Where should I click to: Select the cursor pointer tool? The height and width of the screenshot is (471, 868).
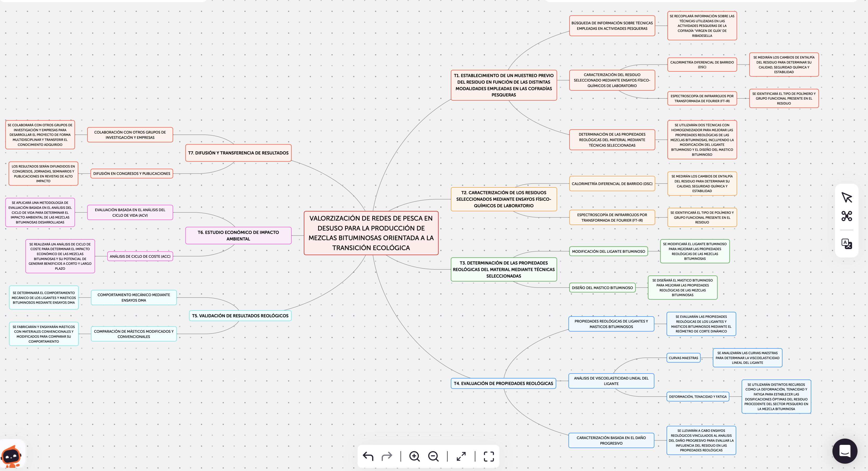tap(847, 197)
